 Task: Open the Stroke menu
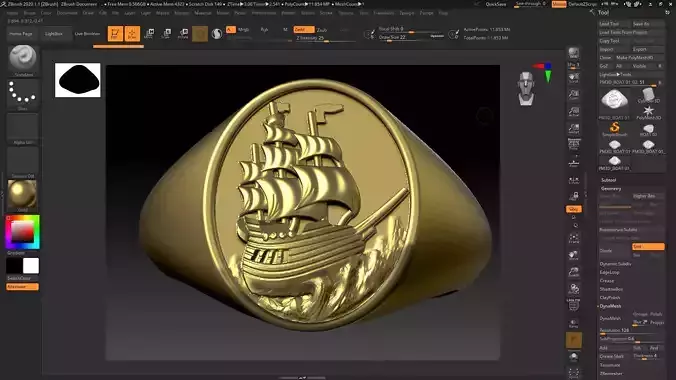[326, 13]
